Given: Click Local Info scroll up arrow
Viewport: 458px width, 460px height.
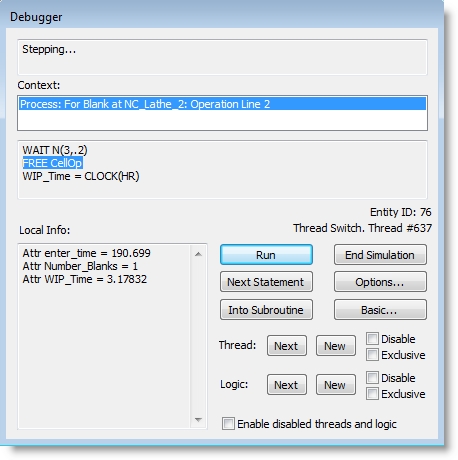Looking at the screenshot, I should [x=198, y=254].
